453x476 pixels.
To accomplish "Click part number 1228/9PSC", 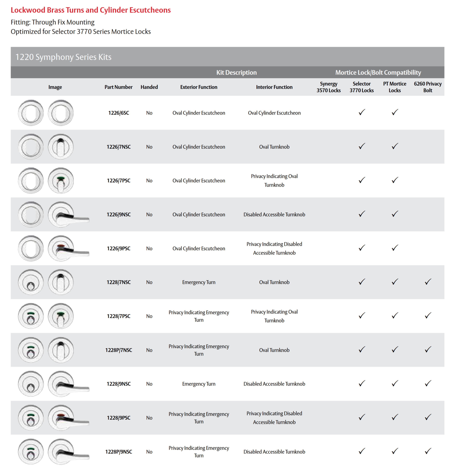I will pos(119,418).
